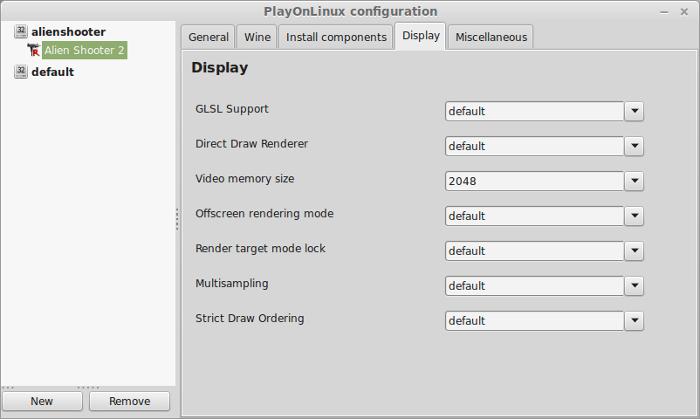The image size is (700, 419).
Task: Select the alienshooter virtual drive
Action: point(68,32)
